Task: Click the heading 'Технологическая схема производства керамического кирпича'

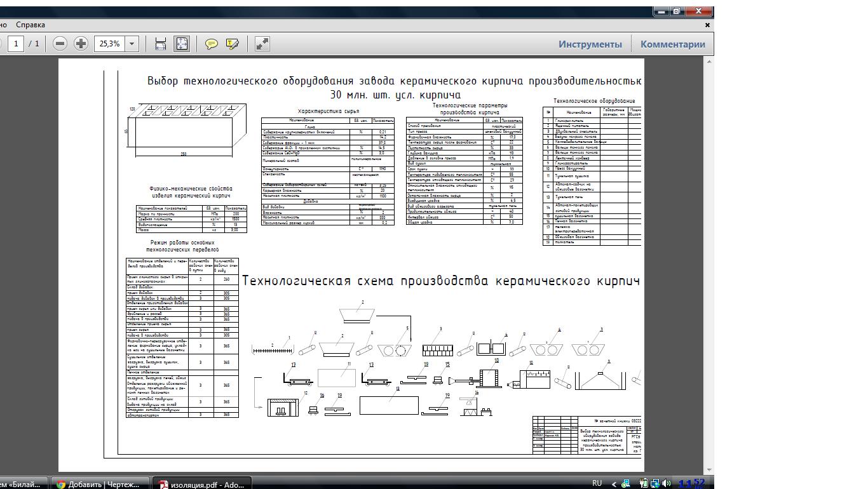Action: point(441,280)
